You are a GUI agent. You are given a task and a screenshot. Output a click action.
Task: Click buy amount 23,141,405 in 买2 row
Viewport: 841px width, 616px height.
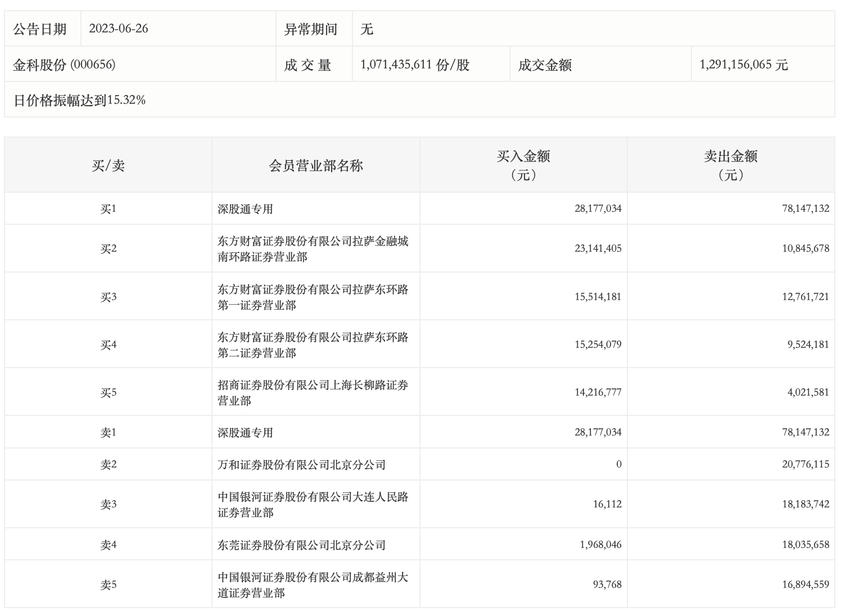point(598,248)
